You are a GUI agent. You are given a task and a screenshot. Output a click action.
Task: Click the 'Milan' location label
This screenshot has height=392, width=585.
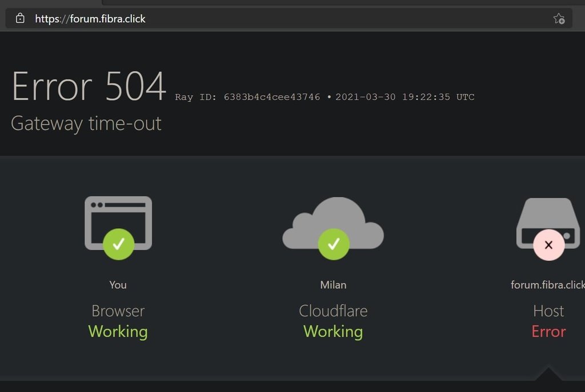coord(333,285)
